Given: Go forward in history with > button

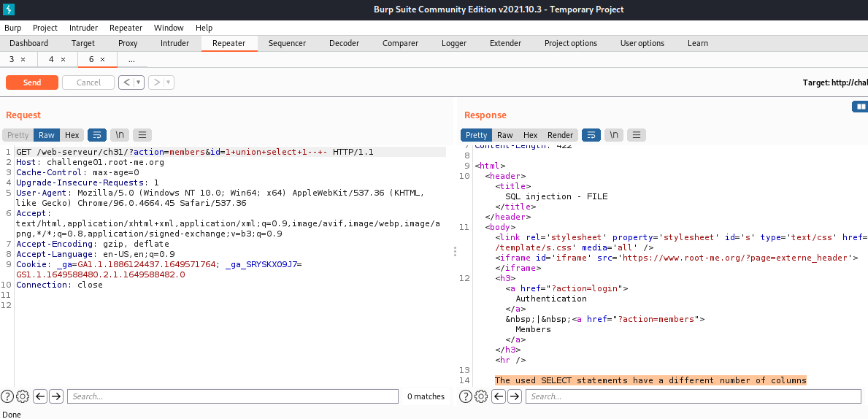Looking at the screenshot, I should point(157,82).
